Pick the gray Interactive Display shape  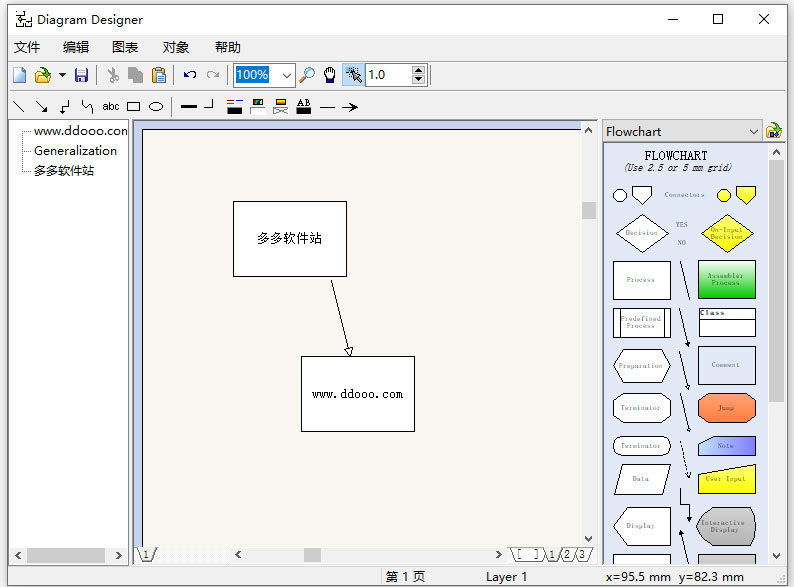pos(726,526)
